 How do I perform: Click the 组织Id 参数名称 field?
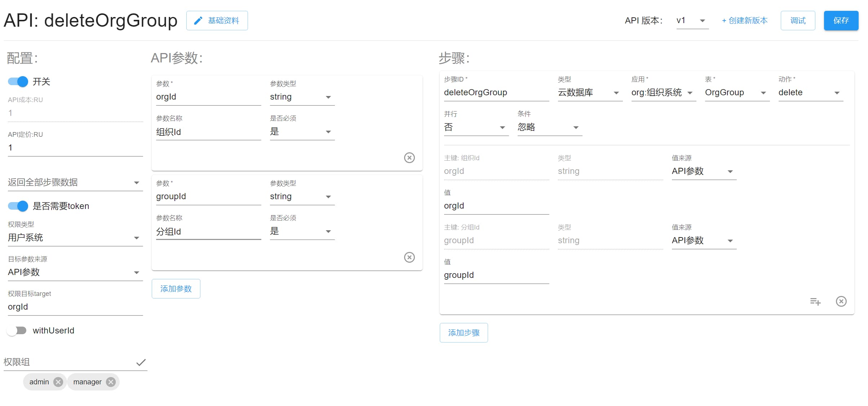click(208, 132)
